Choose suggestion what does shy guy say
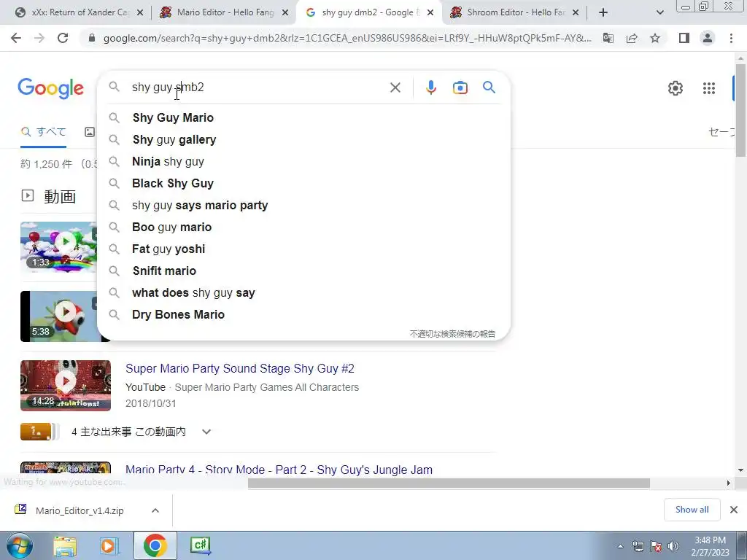 tap(303, 293)
